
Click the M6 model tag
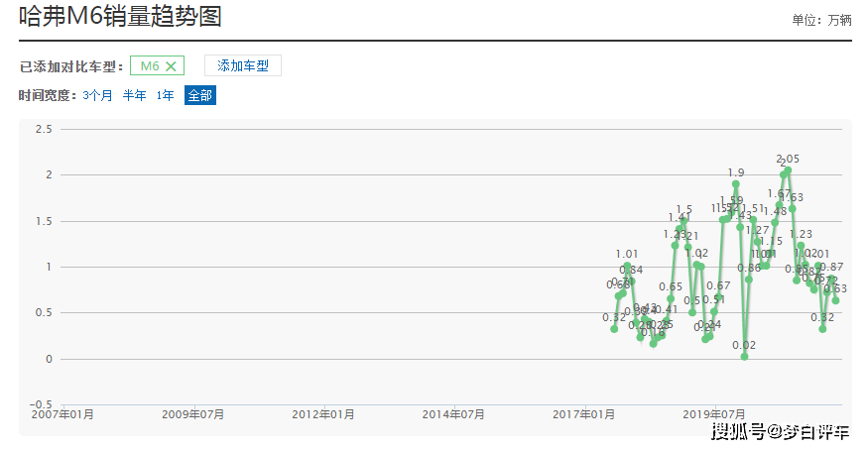point(149,66)
